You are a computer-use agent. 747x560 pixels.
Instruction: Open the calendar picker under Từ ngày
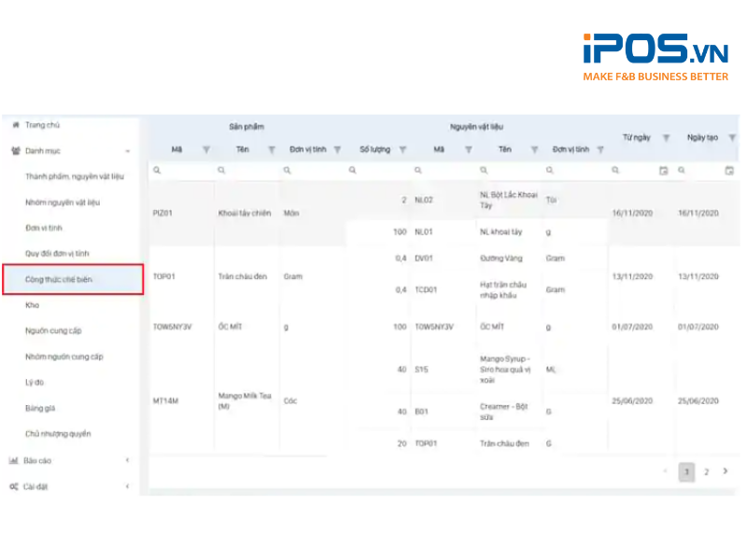(664, 171)
